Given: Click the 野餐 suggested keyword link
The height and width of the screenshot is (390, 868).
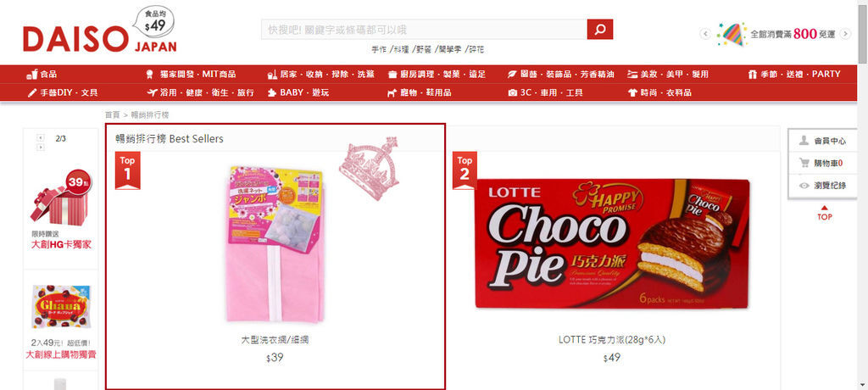Looking at the screenshot, I should tap(424, 49).
